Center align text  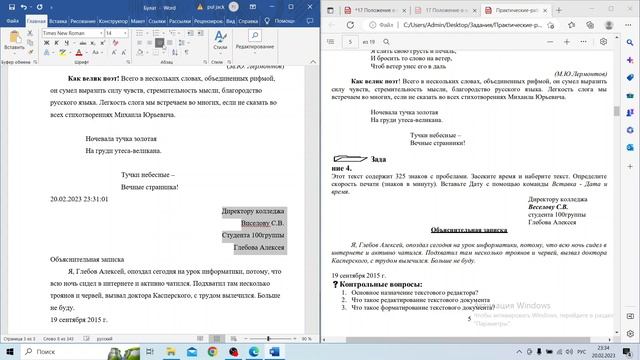pyautogui.click(x=149, y=42)
